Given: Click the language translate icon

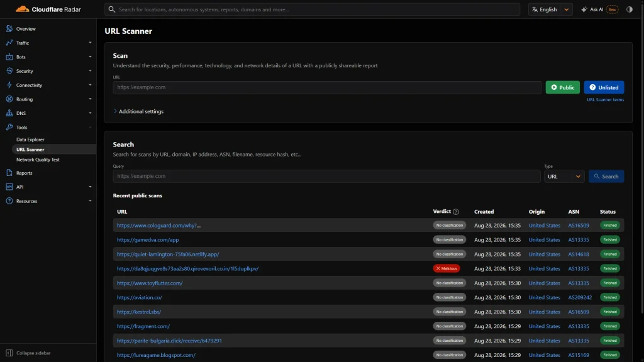Looking at the screenshot, I should (535, 9).
